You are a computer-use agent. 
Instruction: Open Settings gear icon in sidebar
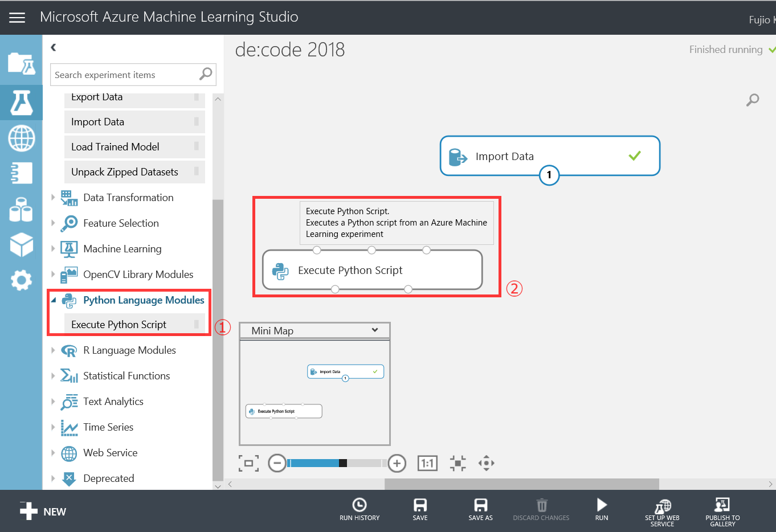pyautogui.click(x=21, y=280)
